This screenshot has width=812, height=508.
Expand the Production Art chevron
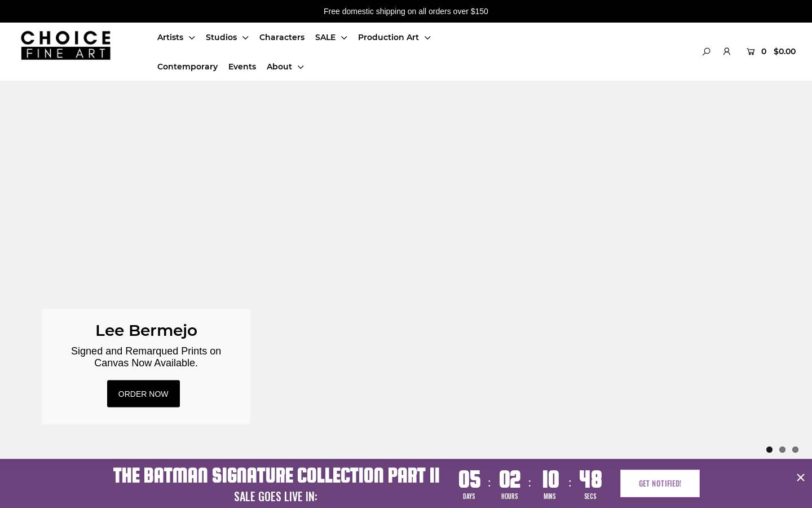click(427, 38)
